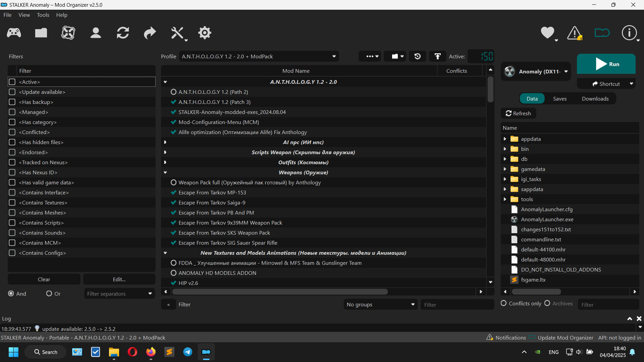The height and width of the screenshot is (362, 644).
Task: Open the Anomaly (DX11) executable dropdown
Action: (536, 71)
